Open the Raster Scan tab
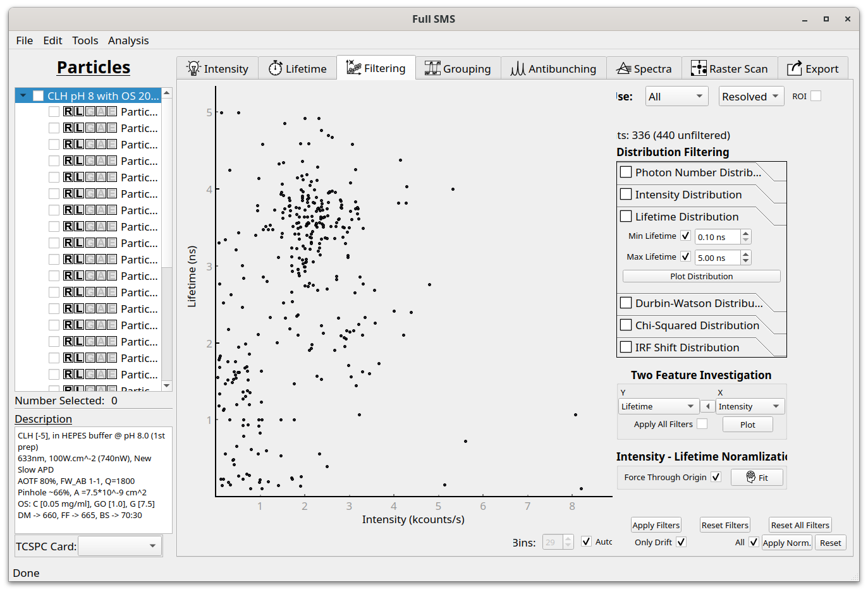This screenshot has width=868, height=592. click(x=729, y=68)
